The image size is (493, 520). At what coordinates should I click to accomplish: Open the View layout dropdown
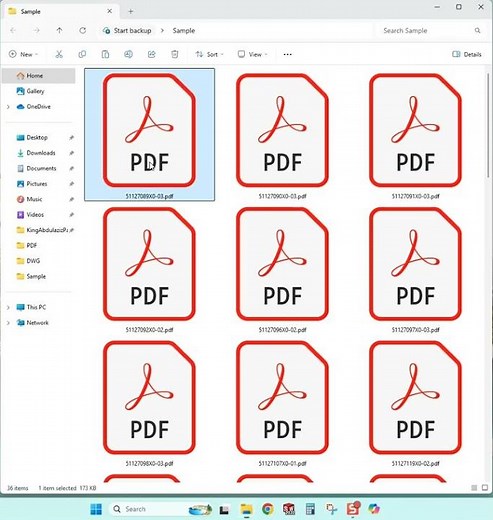point(252,54)
